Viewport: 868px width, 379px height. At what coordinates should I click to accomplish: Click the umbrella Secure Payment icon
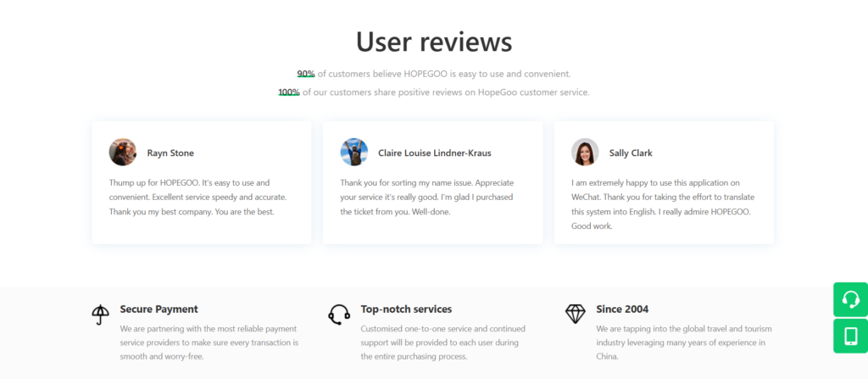coord(100,315)
